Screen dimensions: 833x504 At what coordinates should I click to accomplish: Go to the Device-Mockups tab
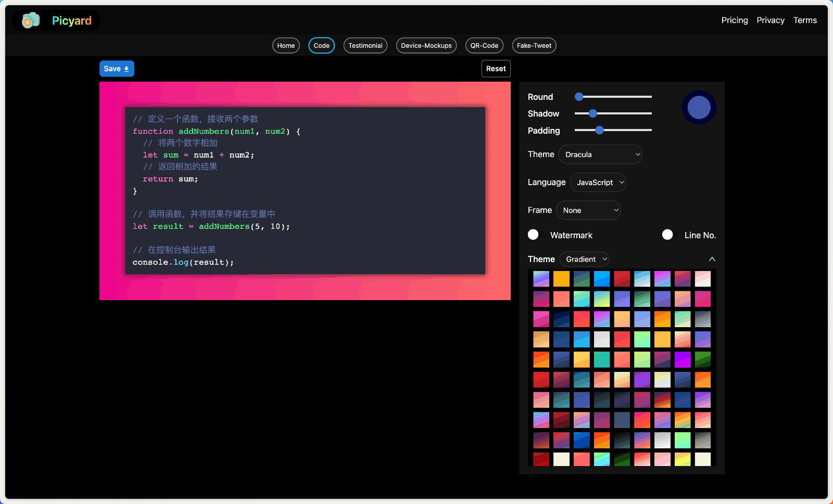[426, 46]
